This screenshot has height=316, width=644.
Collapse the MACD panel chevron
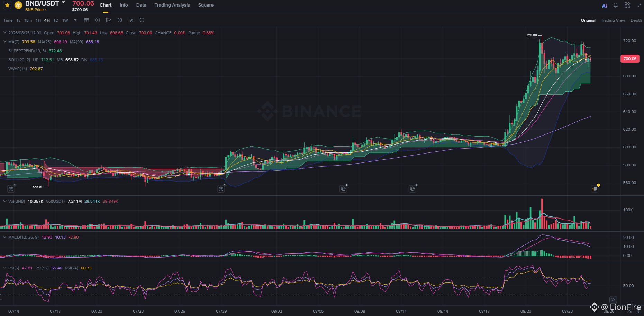[x=5, y=237]
